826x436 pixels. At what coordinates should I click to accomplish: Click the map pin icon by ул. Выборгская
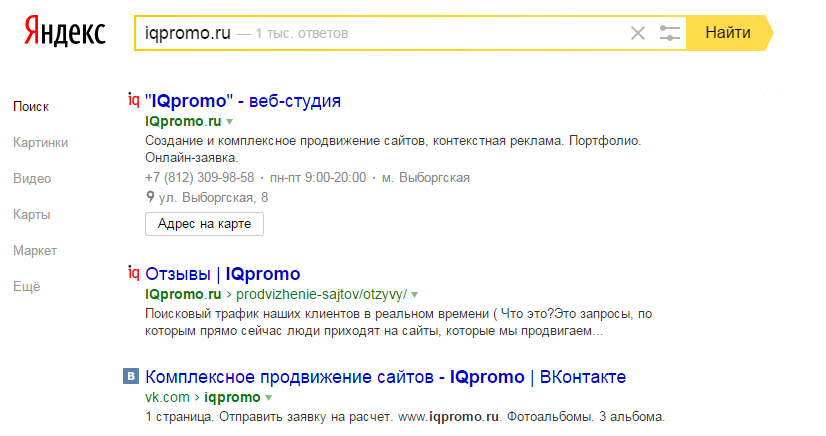point(150,197)
